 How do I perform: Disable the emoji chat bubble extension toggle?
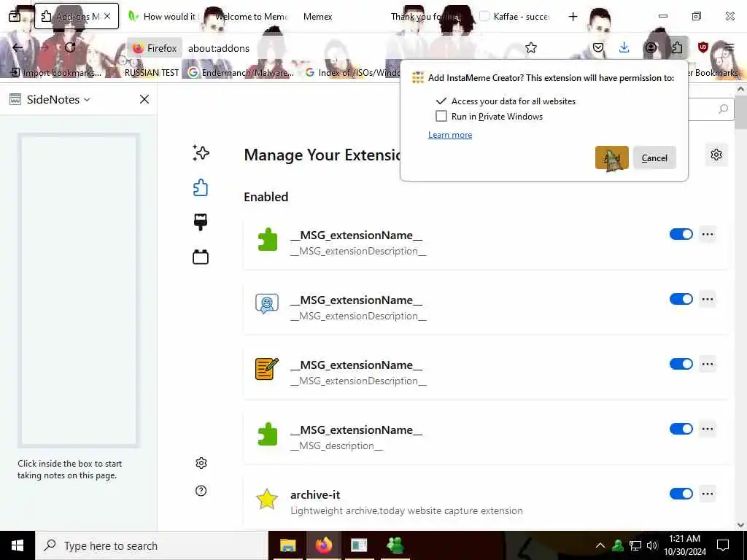(x=681, y=299)
